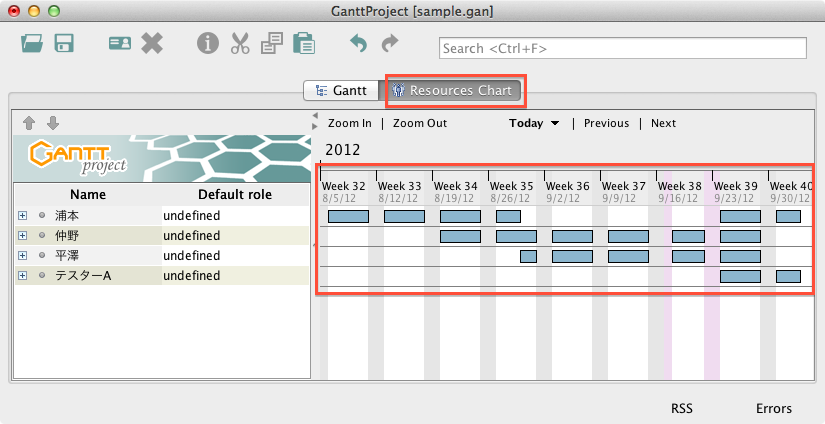Screen dimensions: 825x424
Task: Click the Next timeline link
Action: point(663,124)
